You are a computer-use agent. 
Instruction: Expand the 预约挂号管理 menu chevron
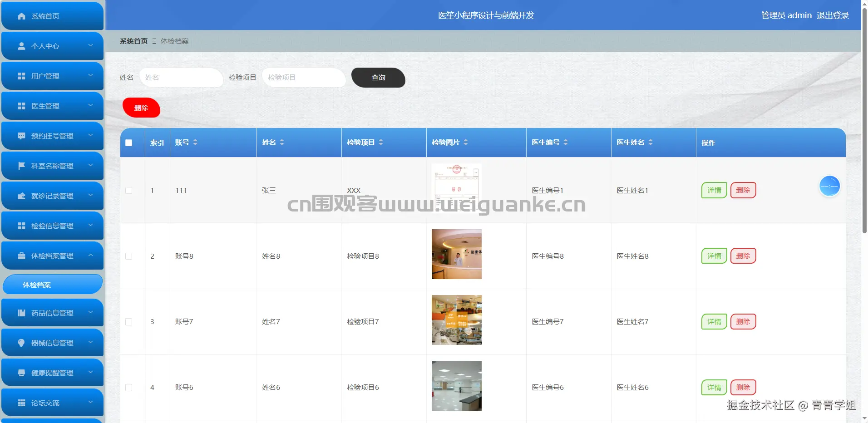tap(90, 135)
